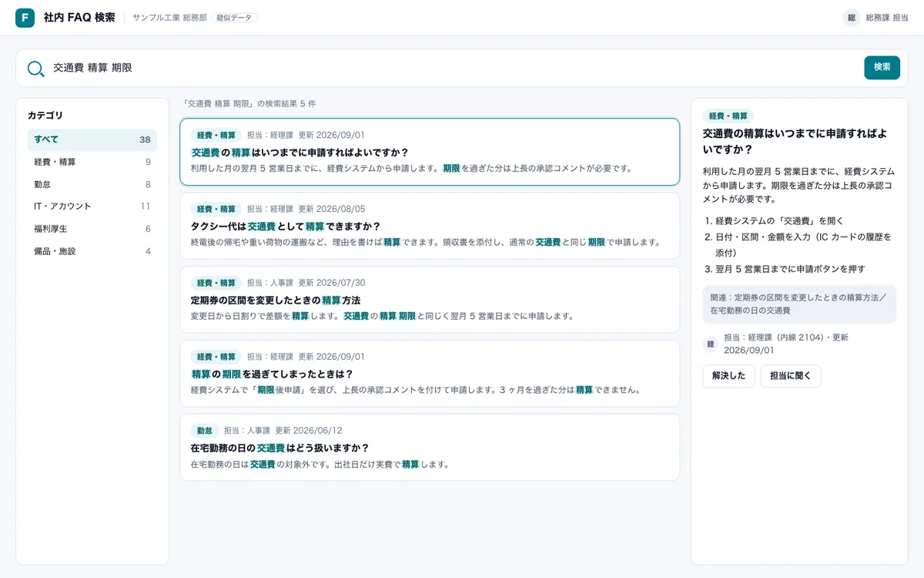The image size is (924, 578).
Task: Click the 経 avatar in detail panel
Action: pyautogui.click(x=711, y=344)
